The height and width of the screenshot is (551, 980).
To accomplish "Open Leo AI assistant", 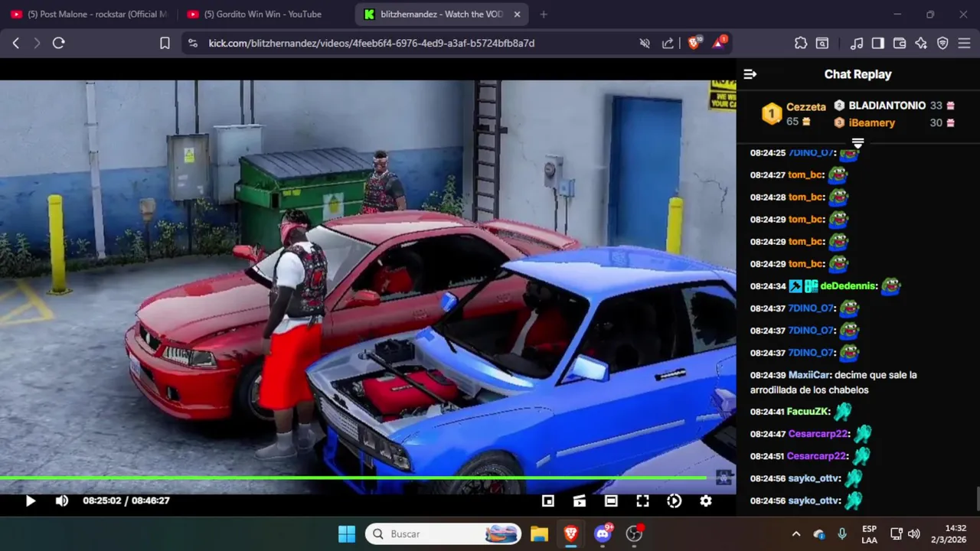I will [x=921, y=43].
